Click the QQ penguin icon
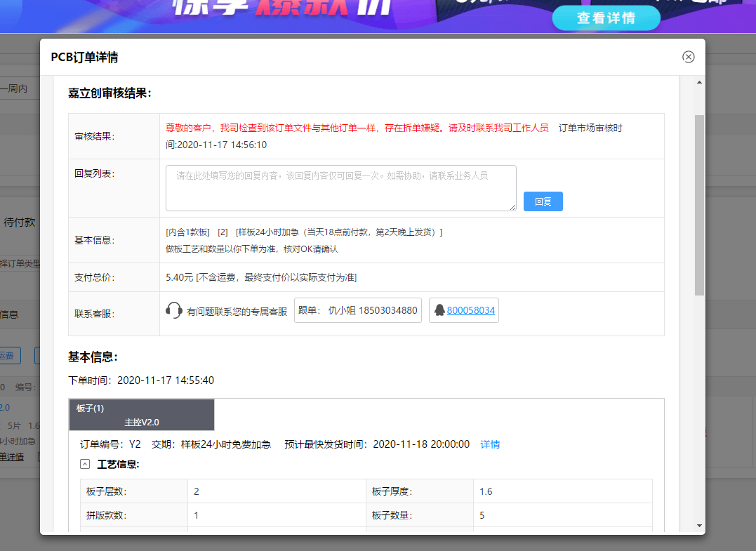Screen dimensions: 756x551 [439, 310]
